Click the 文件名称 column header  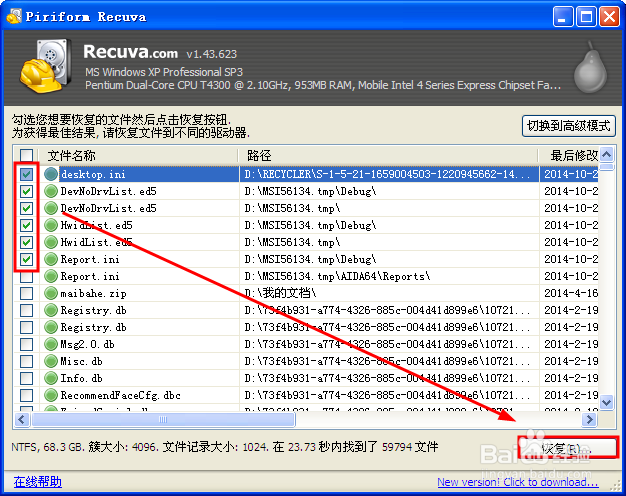[139, 155]
